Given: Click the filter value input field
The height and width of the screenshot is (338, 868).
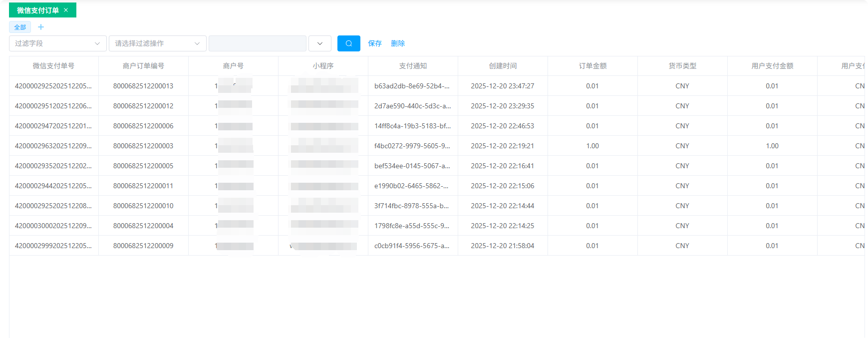Looking at the screenshot, I should 257,43.
